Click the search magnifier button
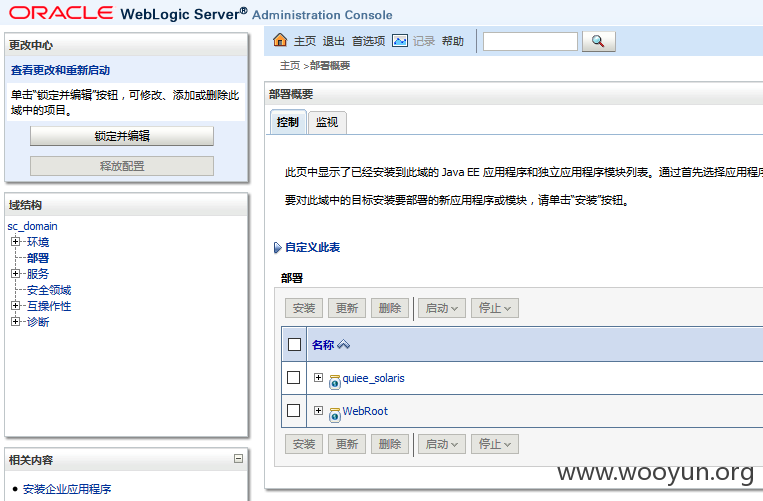The image size is (763, 501). (599, 41)
